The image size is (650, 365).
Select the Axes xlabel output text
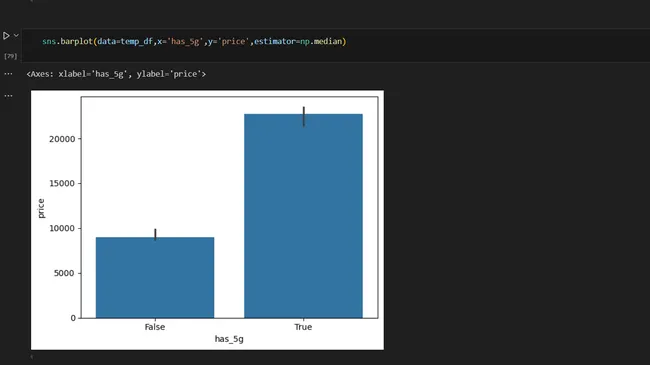116,74
